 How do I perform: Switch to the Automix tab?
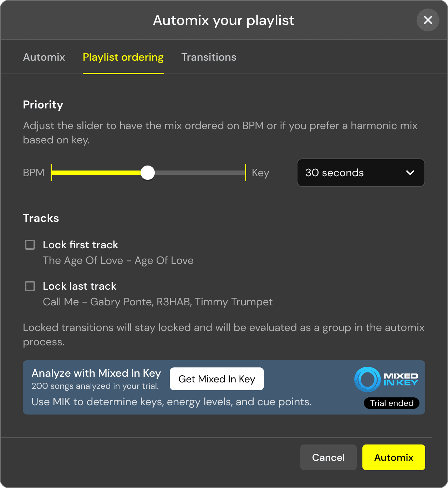(44, 57)
